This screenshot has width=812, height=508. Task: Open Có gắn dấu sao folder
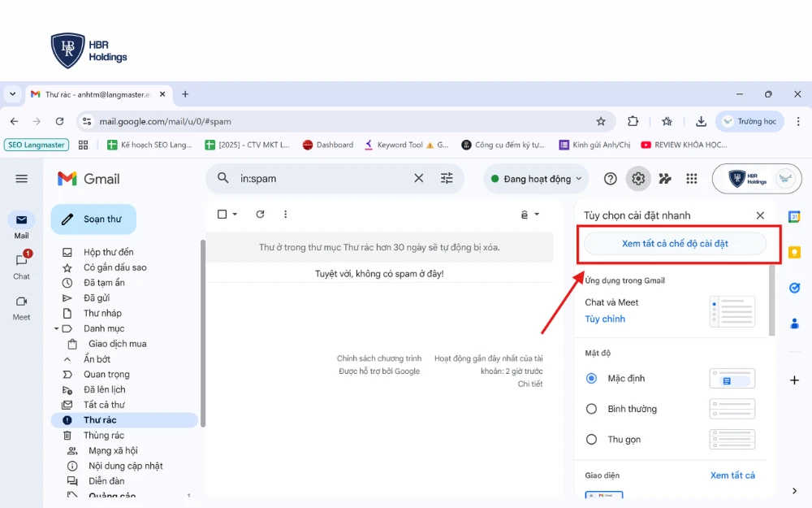point(115,267)
